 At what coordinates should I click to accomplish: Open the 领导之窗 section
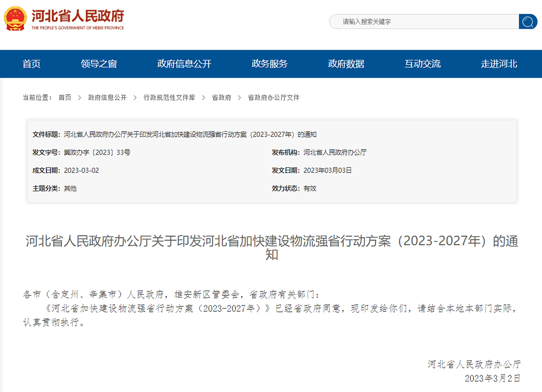[x=99, y=64]
